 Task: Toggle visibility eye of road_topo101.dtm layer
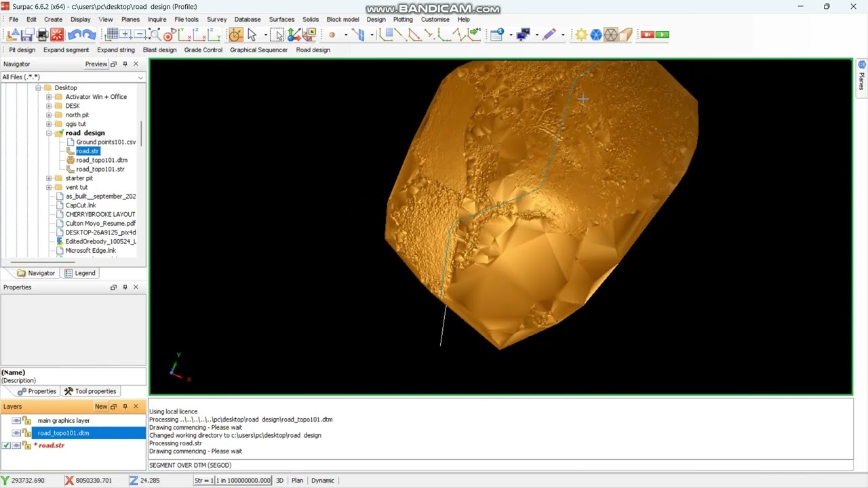16,433
